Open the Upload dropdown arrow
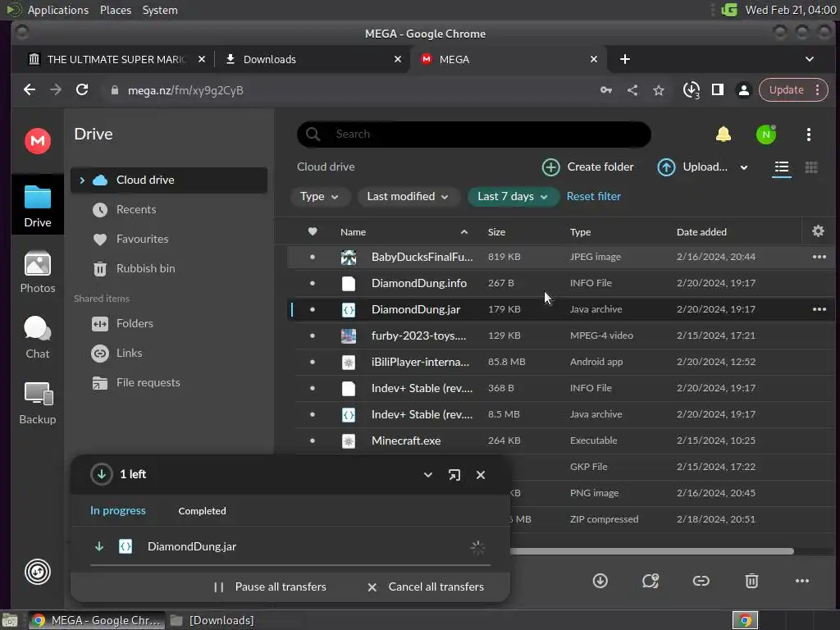840x630 pixels. pos(743,167)
